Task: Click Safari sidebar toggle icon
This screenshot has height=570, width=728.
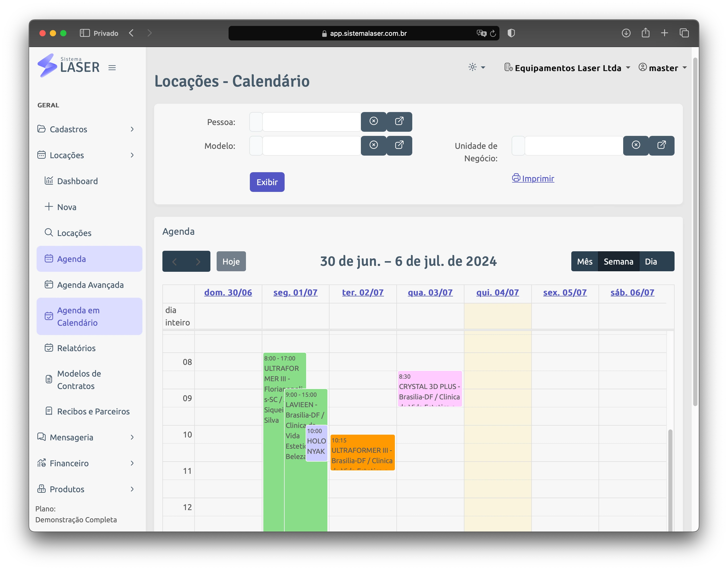Action: (x=85, y=33)
